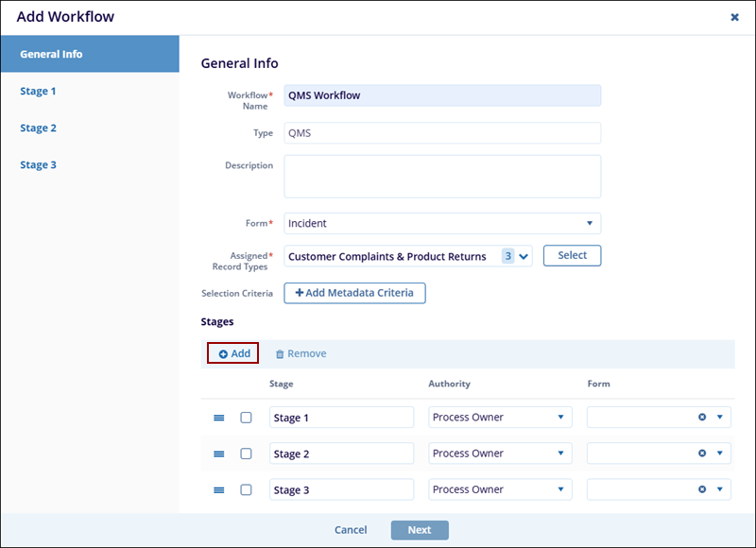
Task: Click the drag handle icon for Stage 2
Action: pyautogui.click(x=218, y=454)
